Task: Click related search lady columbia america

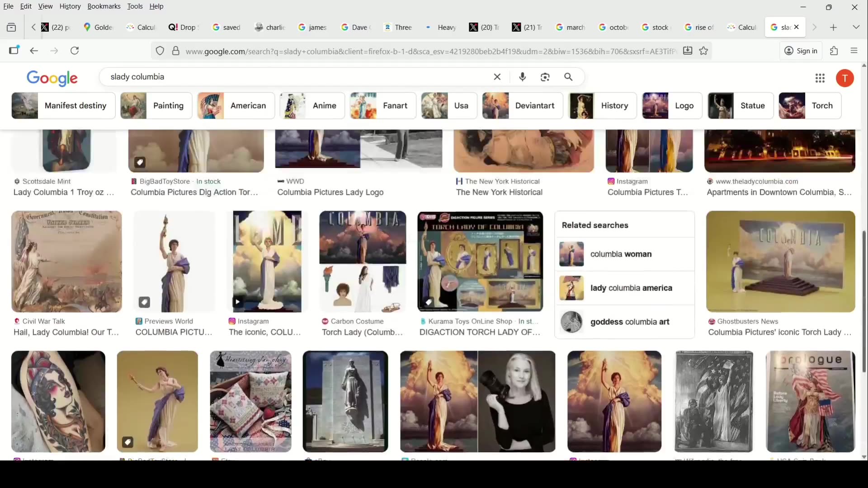Action: [x=625, y=288]
